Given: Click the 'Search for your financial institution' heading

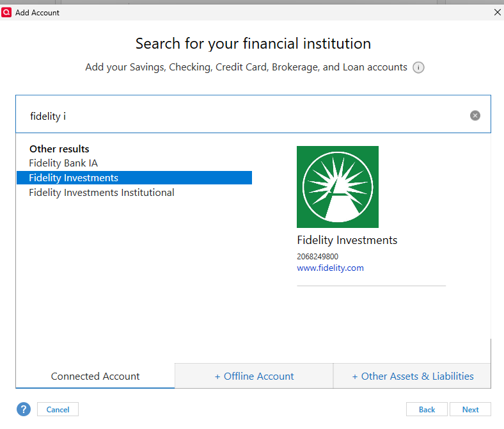Looking at the screenshot, I should click(x=253, y=44).
